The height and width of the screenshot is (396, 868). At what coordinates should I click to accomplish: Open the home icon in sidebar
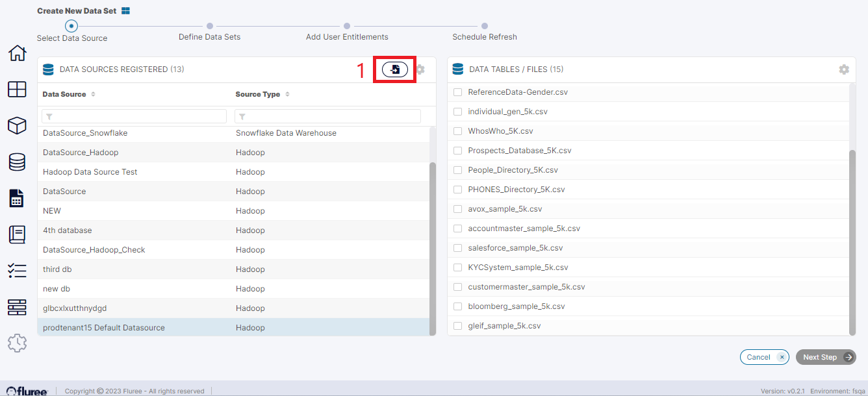pyautogui.click(x=17, y=53)
